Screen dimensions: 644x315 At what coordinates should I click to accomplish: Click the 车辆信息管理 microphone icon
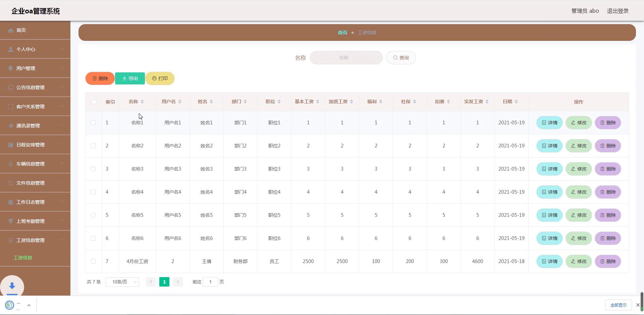point(11,164)
